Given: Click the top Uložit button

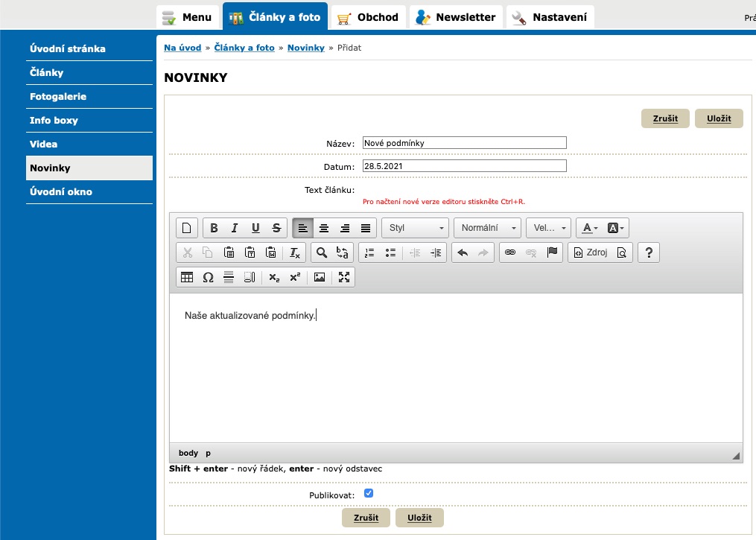Looking at the screenshot, I should pos(719,118).
